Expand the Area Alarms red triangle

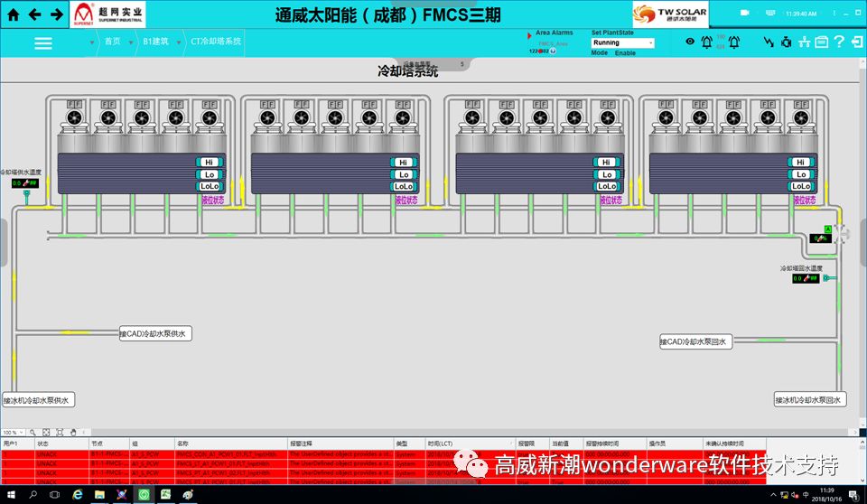tap(529, 36)
